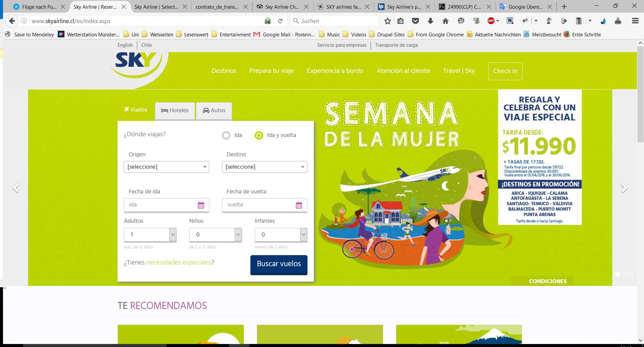The image size is (644, 347).
Task: Open the Niños count dropdown
Action: [215, 235]
